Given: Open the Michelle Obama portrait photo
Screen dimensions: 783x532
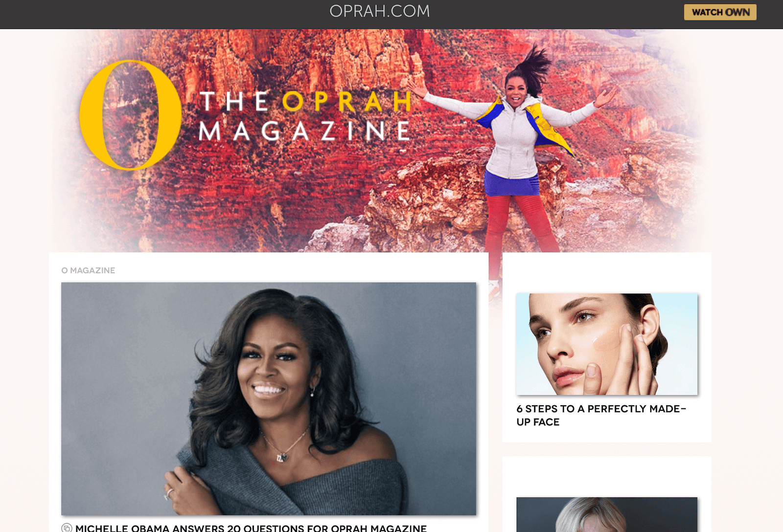Looking at the screenshot, I should pyautogui.click(x=269, y=399).
